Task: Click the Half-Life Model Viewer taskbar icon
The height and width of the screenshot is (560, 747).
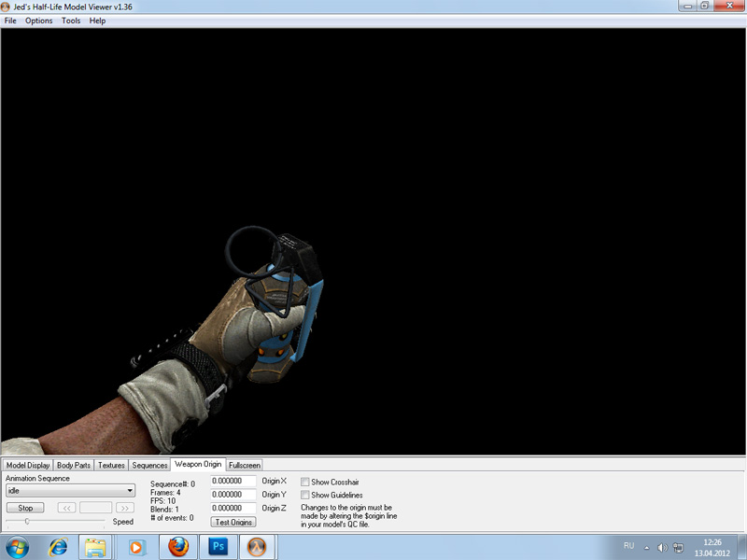Action: [x=258, y=546]
